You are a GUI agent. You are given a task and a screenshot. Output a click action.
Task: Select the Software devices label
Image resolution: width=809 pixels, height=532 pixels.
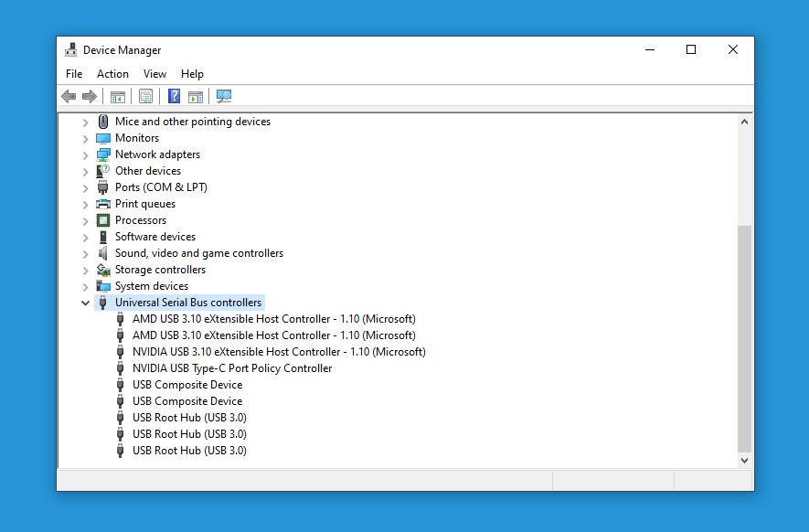[x=155, y=237]
